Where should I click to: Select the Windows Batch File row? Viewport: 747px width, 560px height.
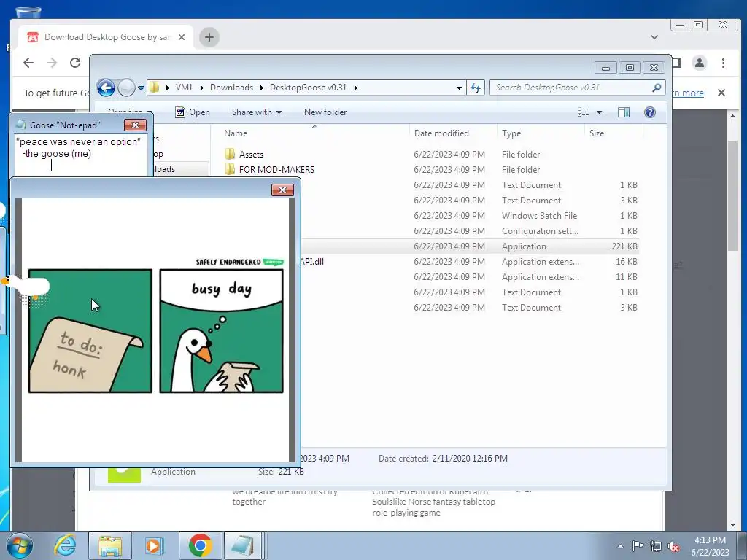point(472,216)
